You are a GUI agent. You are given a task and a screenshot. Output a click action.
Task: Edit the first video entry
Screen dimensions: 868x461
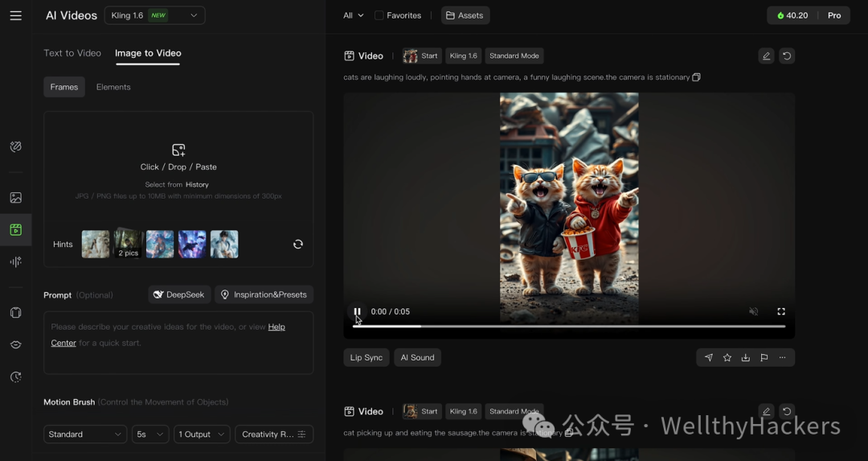coord(766,56)
